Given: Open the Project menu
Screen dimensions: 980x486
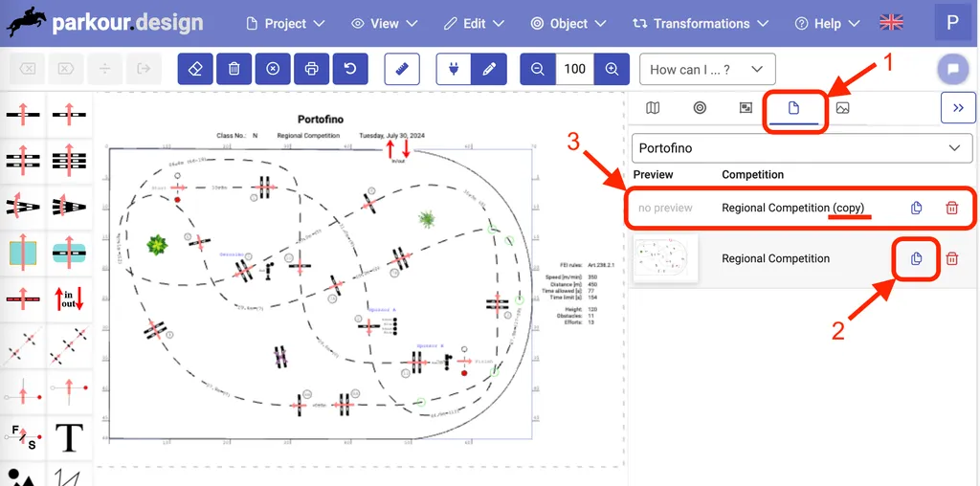Looking at the screenshot, I should 285,23.
